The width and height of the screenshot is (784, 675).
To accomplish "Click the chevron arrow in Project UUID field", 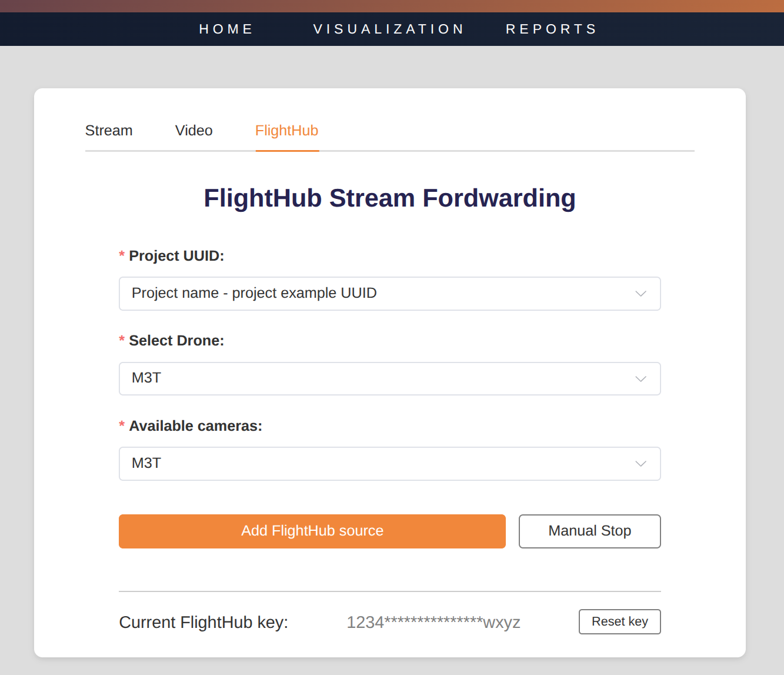I will pyautogui.click(x=640, y=294).
